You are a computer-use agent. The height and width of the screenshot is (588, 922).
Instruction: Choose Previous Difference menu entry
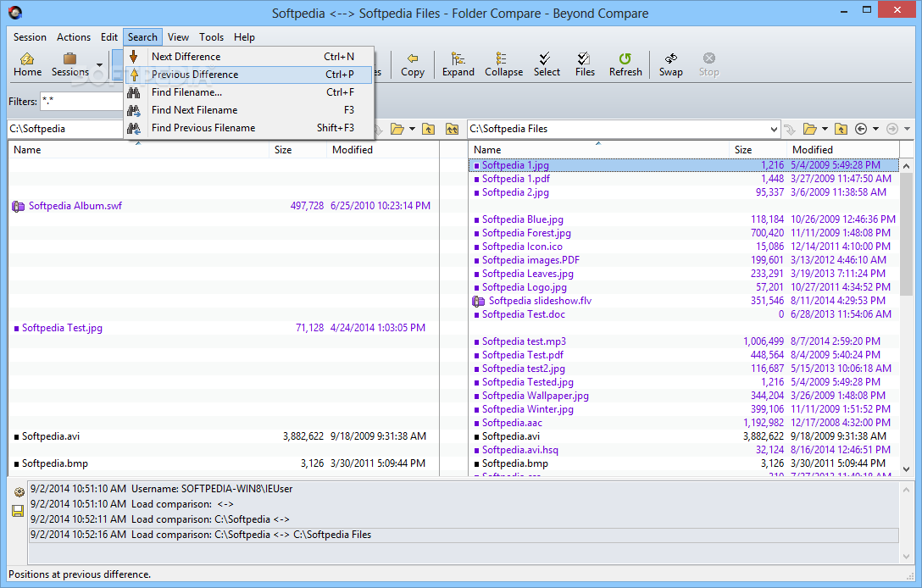point(249,75)
